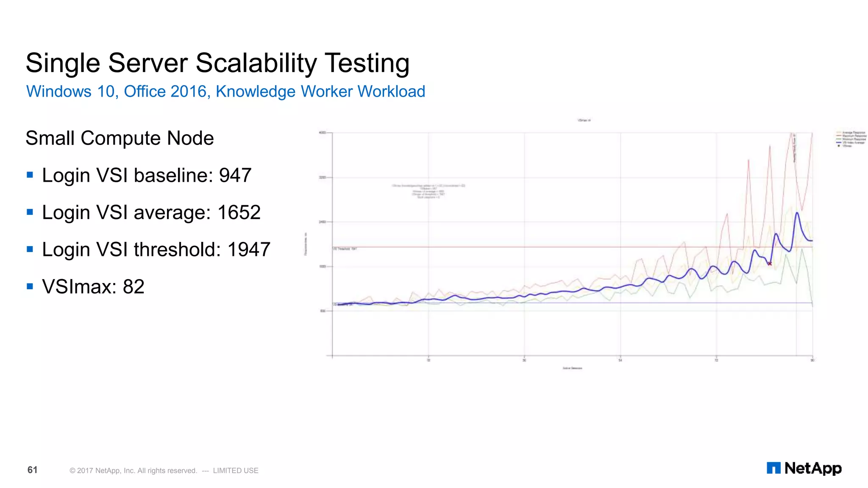Click the slide number 61
This screenshot has width=868, height=488.
coord(33,470)
